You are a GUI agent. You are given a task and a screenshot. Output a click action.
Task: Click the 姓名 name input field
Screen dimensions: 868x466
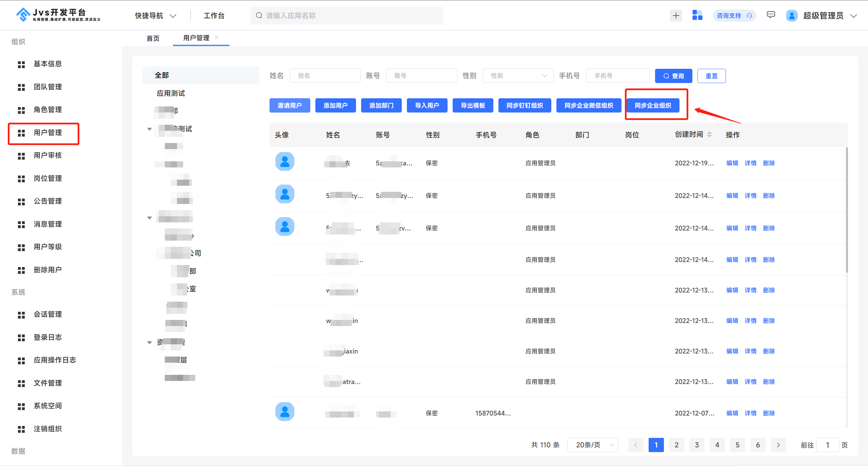coord(325,75)
